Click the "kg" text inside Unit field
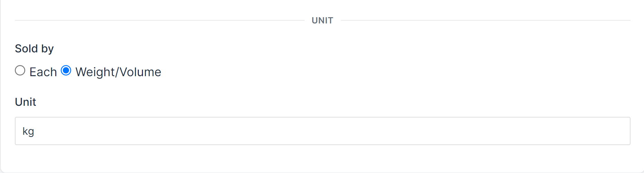Screen dimensions: 644x173 [28, 131]
